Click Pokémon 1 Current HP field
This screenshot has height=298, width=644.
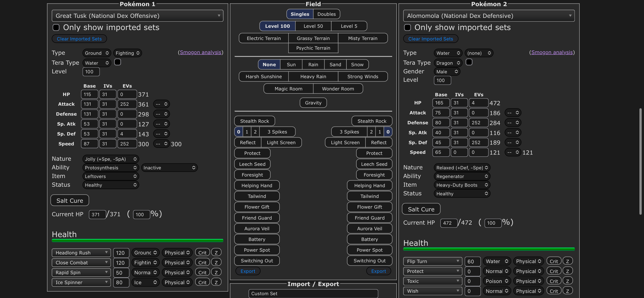point(97,214)
